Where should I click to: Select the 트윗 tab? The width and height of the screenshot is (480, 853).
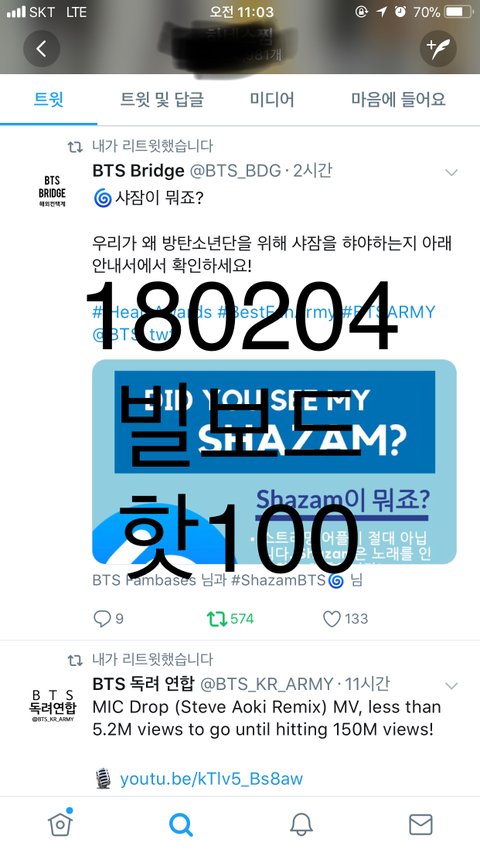pyautogui.click(x=48, y=100)
